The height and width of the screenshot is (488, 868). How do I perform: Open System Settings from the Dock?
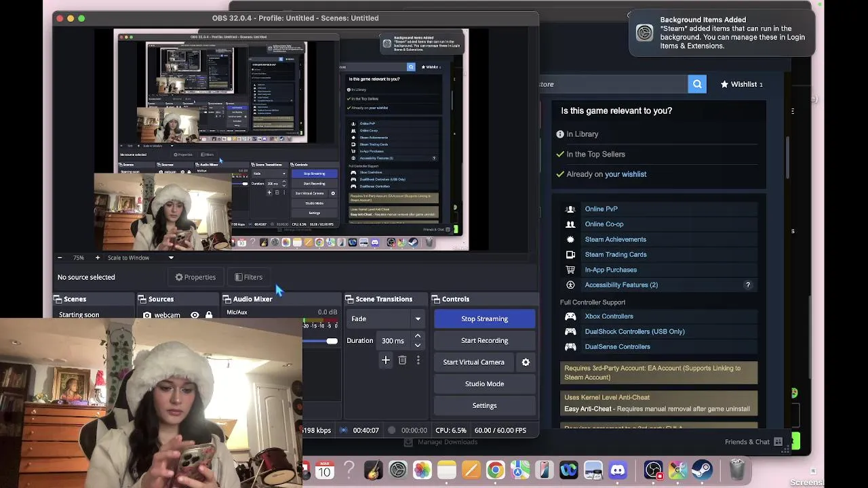[x=398, y=470]
